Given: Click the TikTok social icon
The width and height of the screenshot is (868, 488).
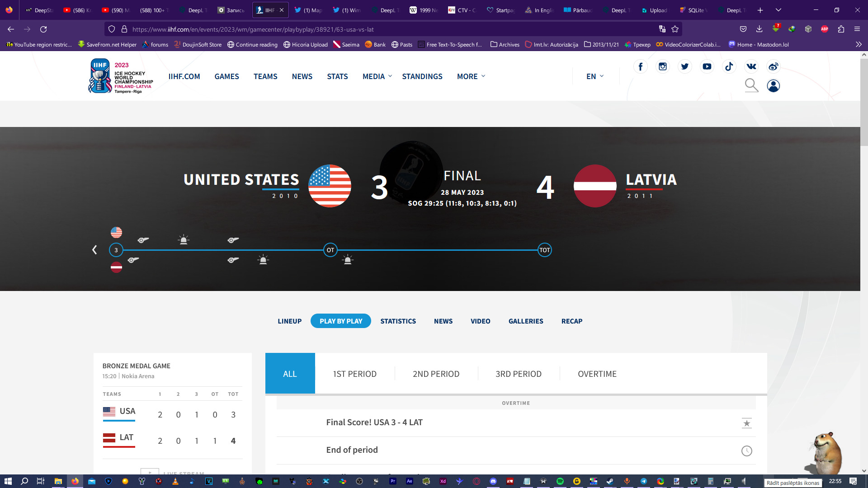Looking at the screenshot, I should (729, 67).
